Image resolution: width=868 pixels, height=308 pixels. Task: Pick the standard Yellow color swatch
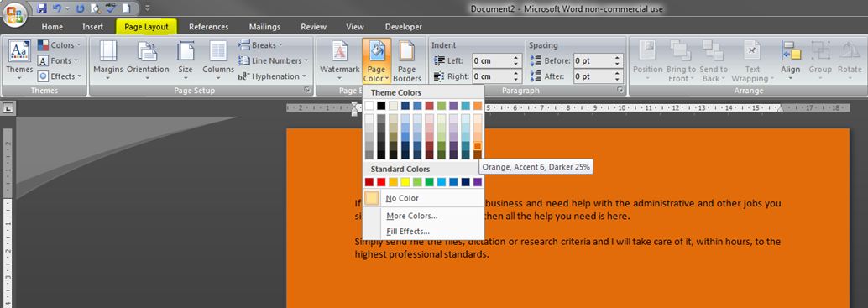pos(405,182)
